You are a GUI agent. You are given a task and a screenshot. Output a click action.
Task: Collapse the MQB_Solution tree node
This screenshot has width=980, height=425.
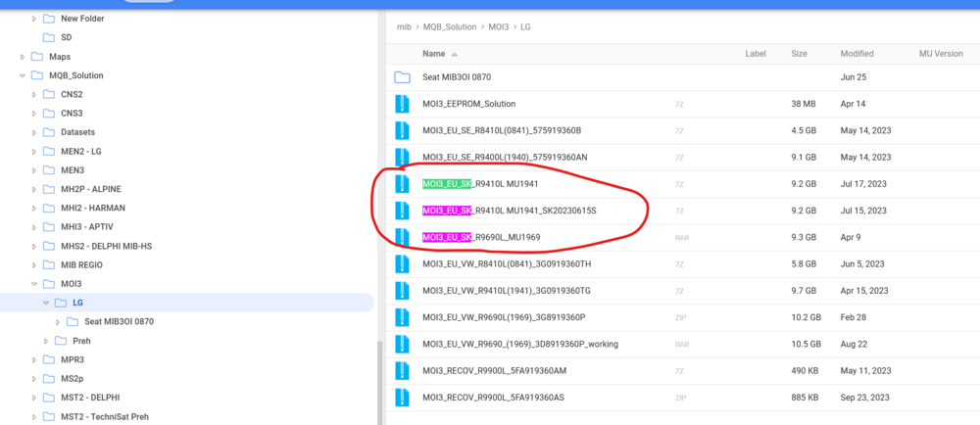(x=21, y=75)
